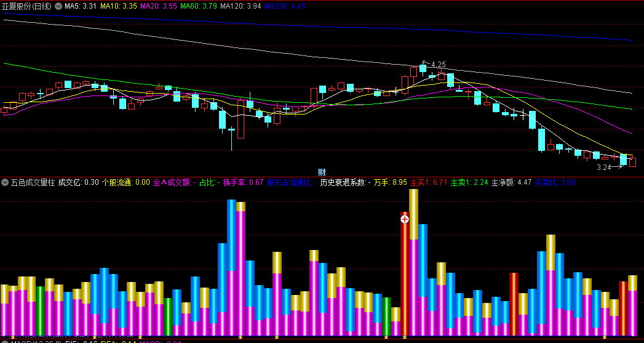Open the dropdown next to 亚厦股份(日线)

click(x=58, y=6)
